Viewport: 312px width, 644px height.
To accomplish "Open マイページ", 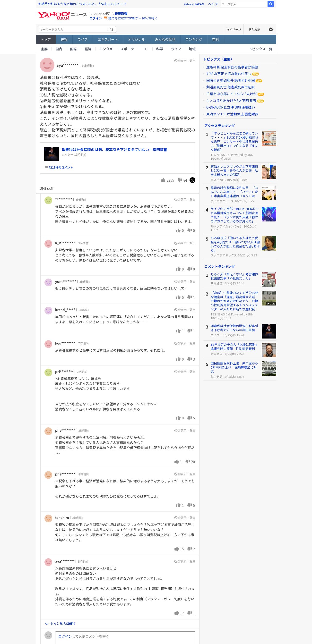I will (x=234, y=29).
